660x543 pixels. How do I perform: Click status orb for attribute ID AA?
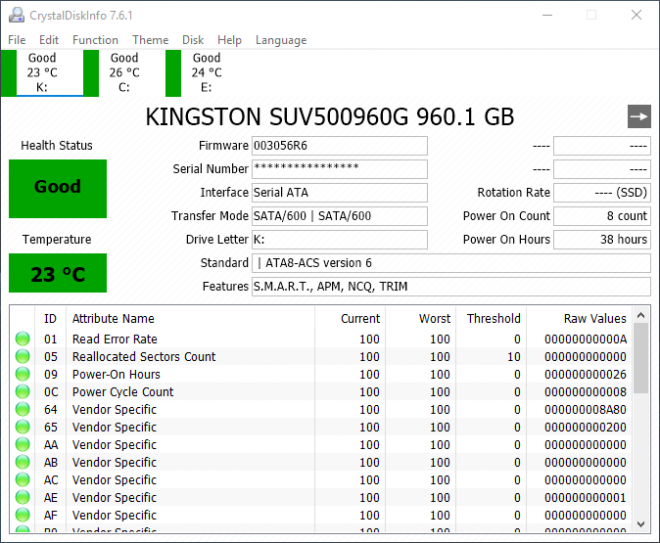tap(22, 445)
